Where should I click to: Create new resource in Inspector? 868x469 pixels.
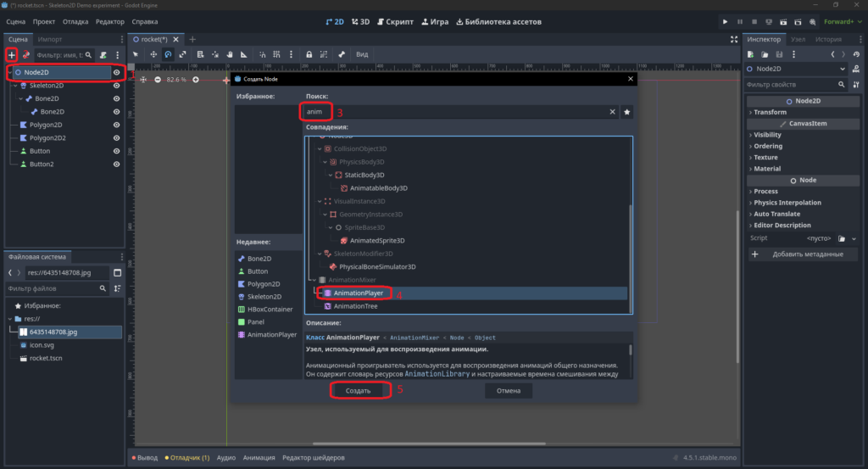[x=751, y=54]
